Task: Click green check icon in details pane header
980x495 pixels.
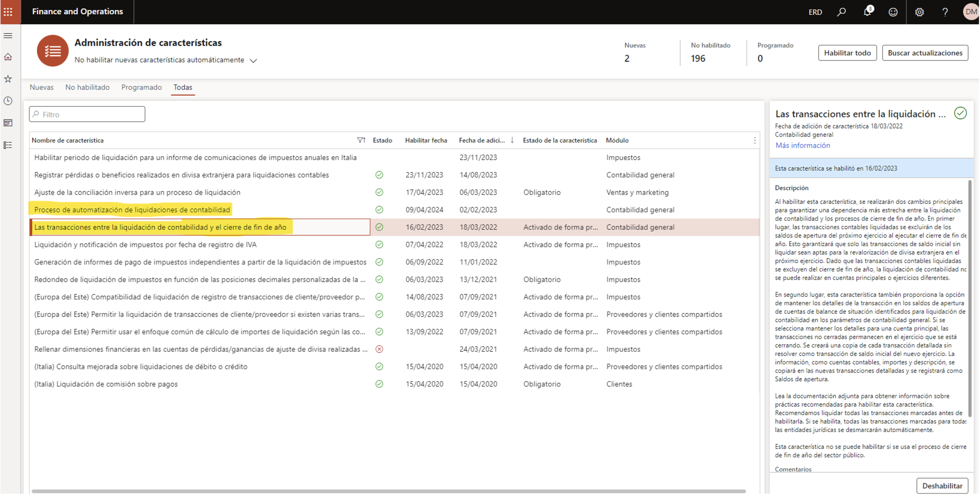Action: (960, 113)
